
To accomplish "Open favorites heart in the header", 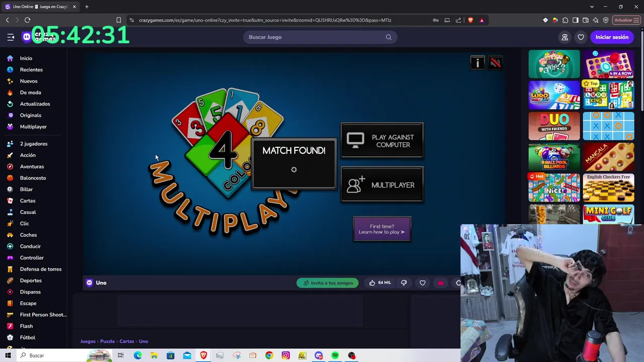I will click(x=581, y=37).
